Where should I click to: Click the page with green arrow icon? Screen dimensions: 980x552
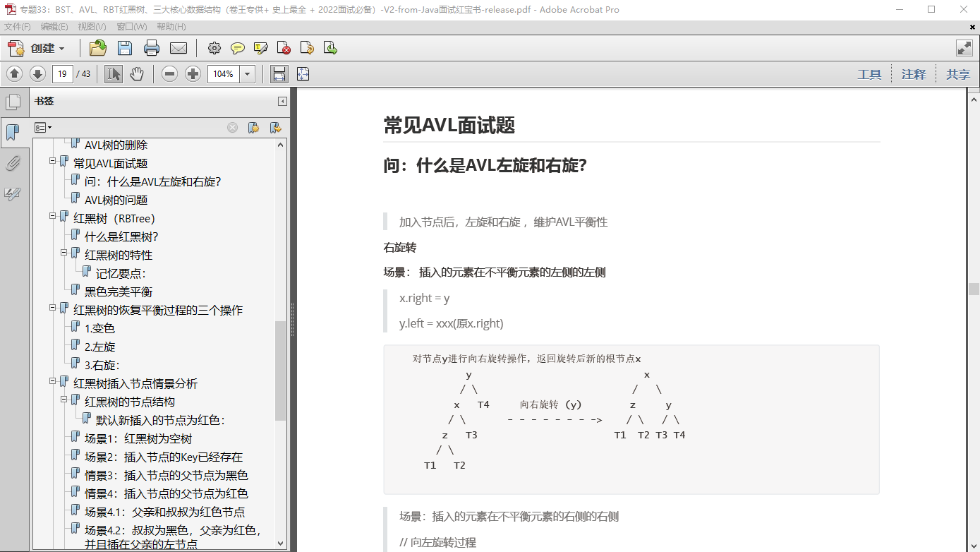330,48
